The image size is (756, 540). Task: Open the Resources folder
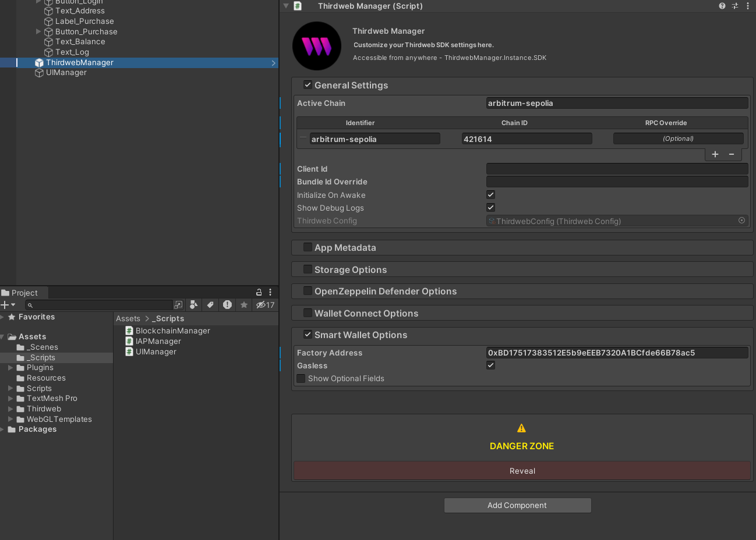[x=41, y=378]
